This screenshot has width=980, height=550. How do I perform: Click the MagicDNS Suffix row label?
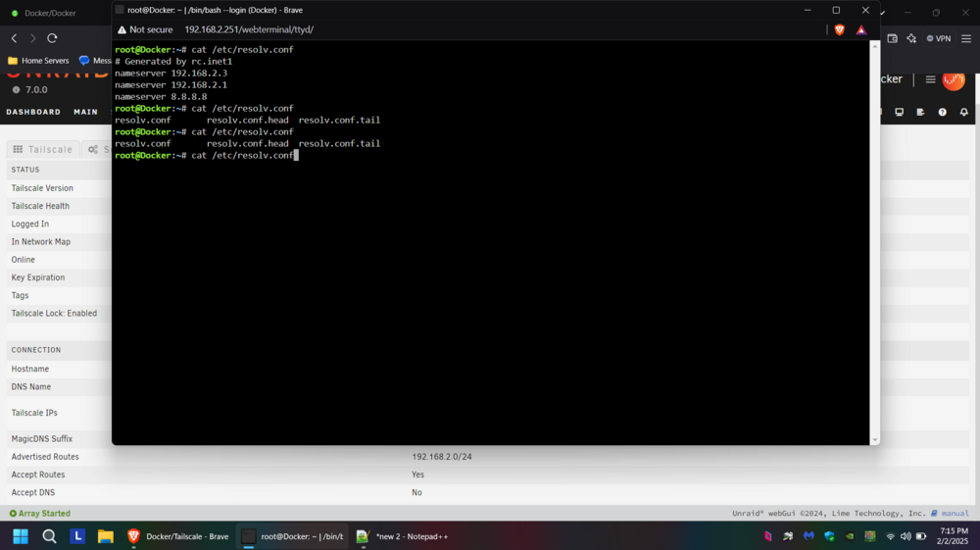point(42,439)
